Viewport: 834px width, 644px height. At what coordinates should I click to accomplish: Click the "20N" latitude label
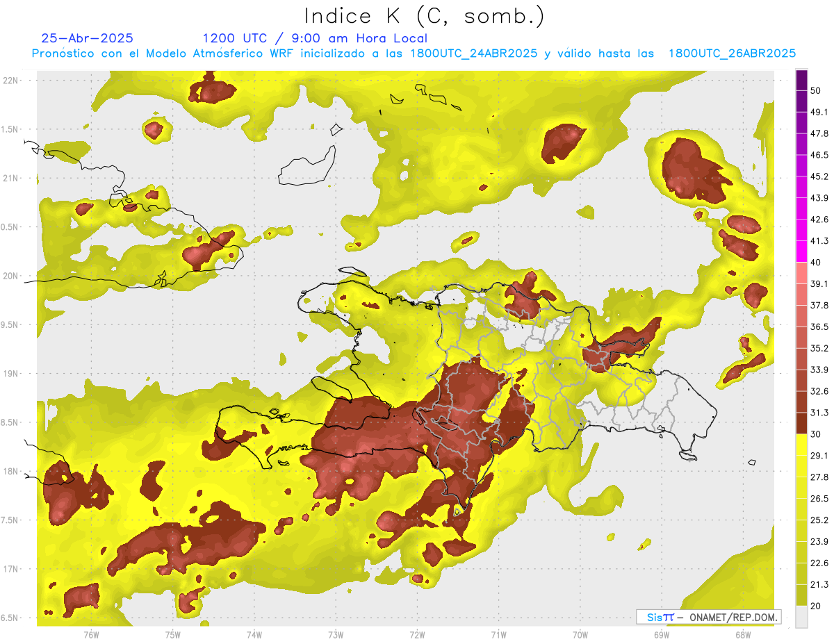(11, 276)
